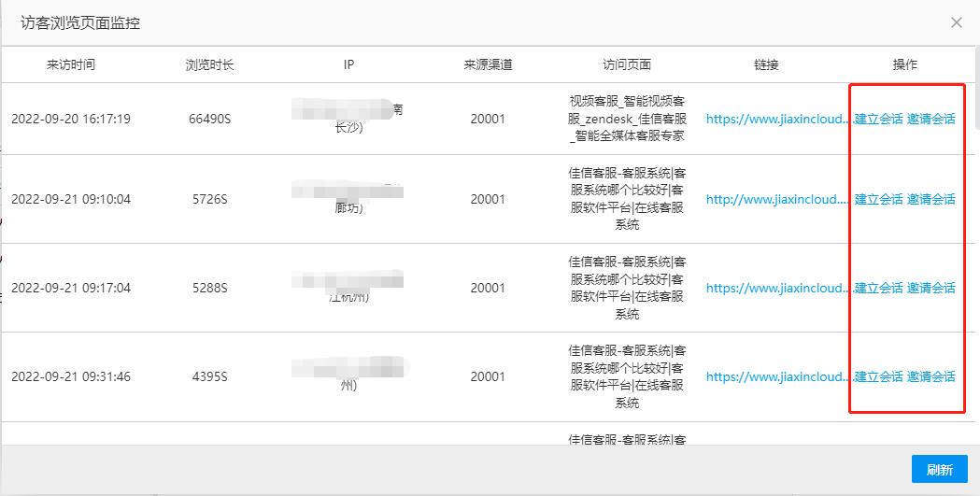Open the jiaxincloud link in the 66490S row
Screen dimensions: 980x496
780,119
